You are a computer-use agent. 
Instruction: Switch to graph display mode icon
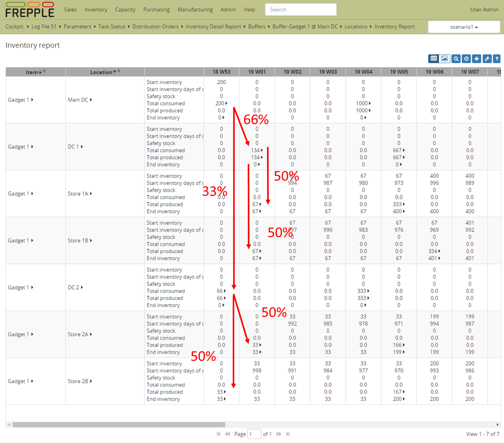coord(444,59)
